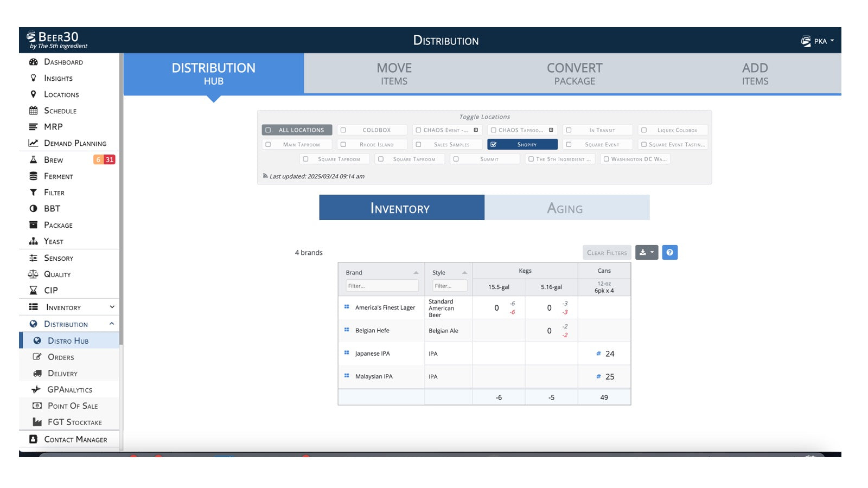
Task: Click the Clear Filters button
Action: coord(607,253)
